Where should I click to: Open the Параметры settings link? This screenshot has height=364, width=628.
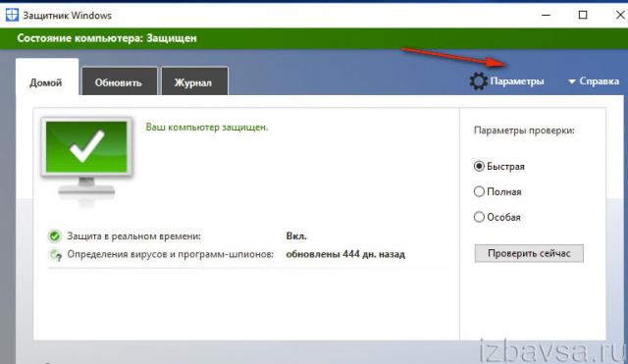tap(517, 81)
